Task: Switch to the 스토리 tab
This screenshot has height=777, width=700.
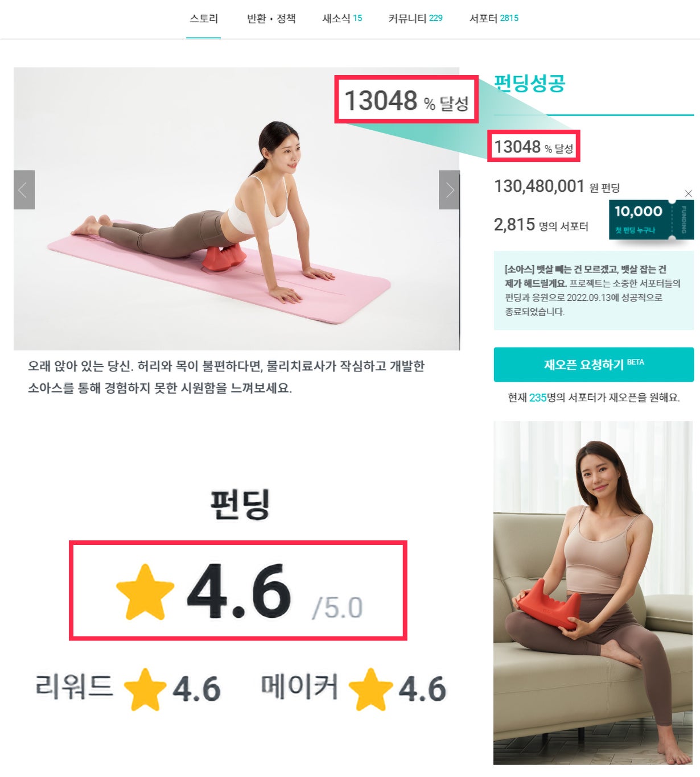Action: coord(203,19)
